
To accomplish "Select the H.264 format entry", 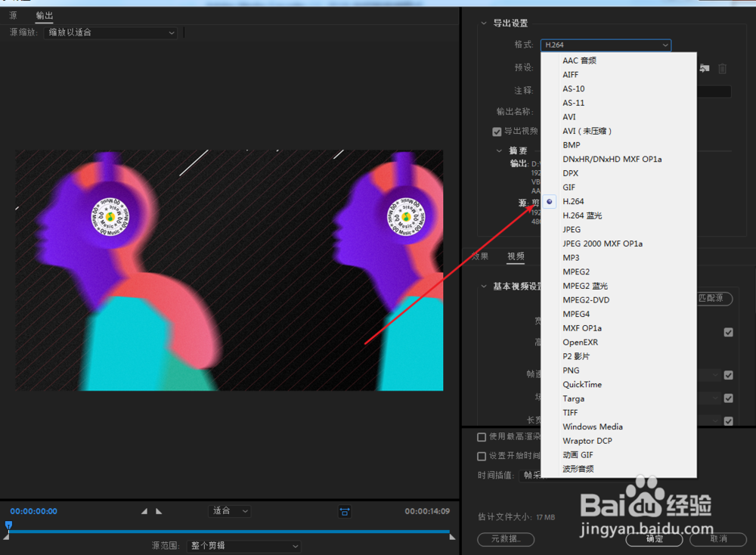I will click(618, 202).
